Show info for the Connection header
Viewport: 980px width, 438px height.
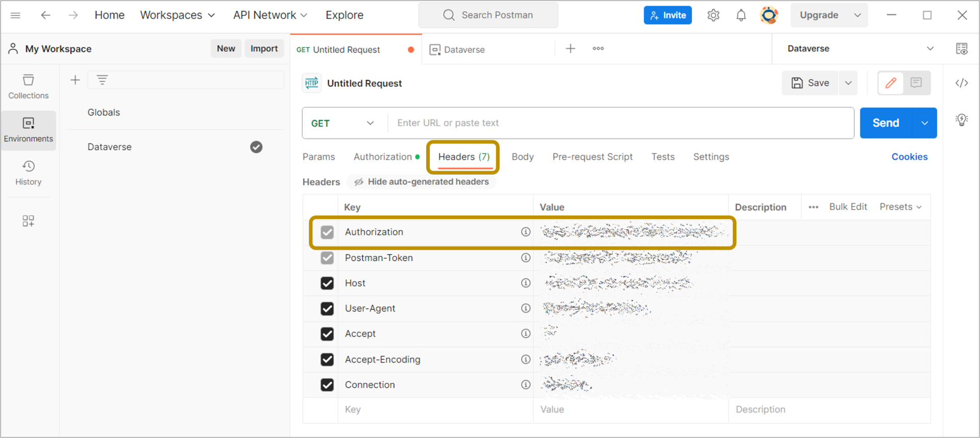tap(526, 384)
